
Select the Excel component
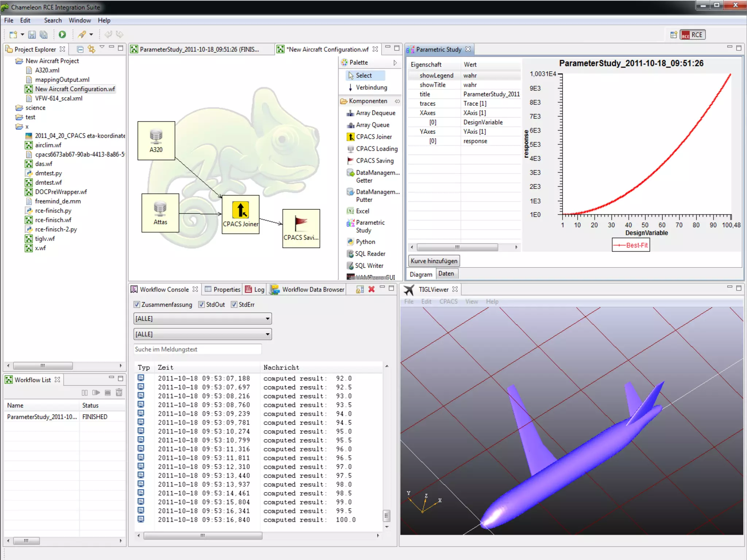coord(358,211)
